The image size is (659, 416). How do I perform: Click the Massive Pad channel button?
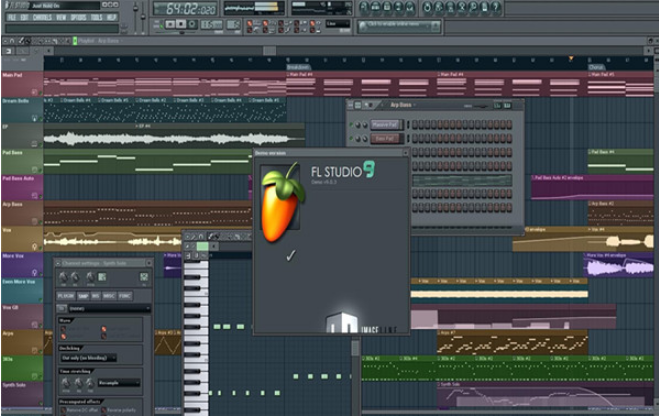pos(385,125)
